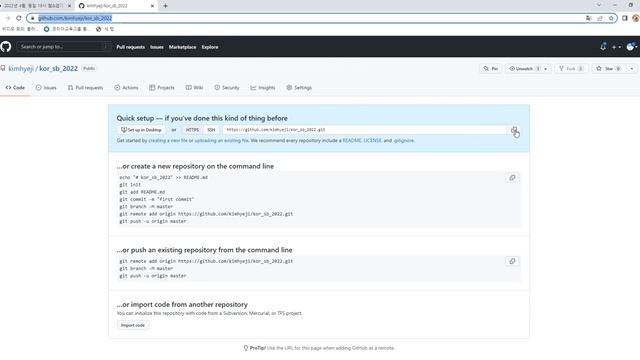Open the Chrome profile avatar
Viewport: 640px width, 360px height.
636,18
